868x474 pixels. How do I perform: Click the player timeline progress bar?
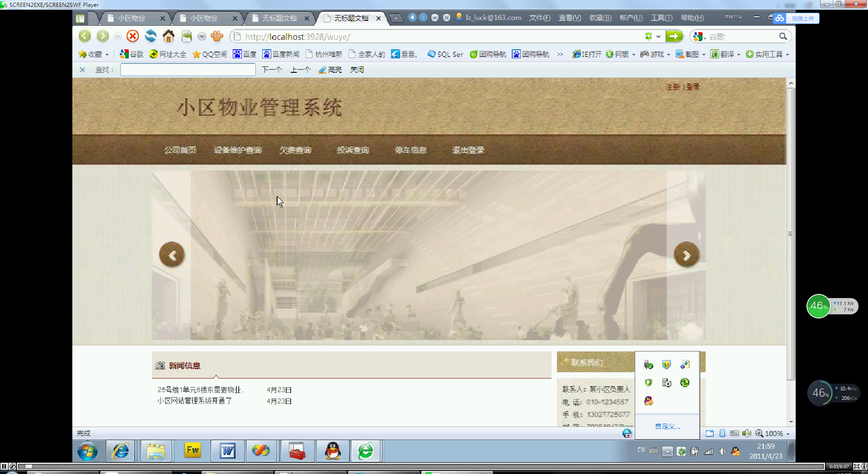[x=420, y=466]
